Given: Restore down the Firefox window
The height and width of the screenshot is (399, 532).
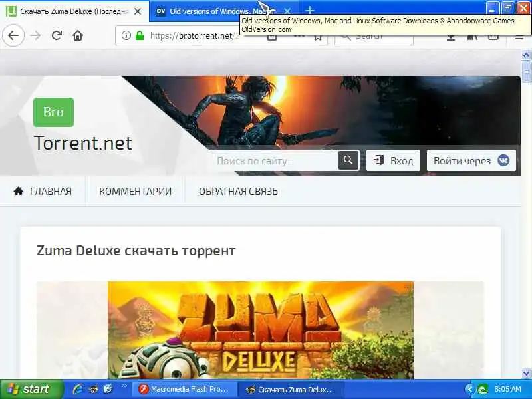Looking at the screenshot, I should point(507,8).
